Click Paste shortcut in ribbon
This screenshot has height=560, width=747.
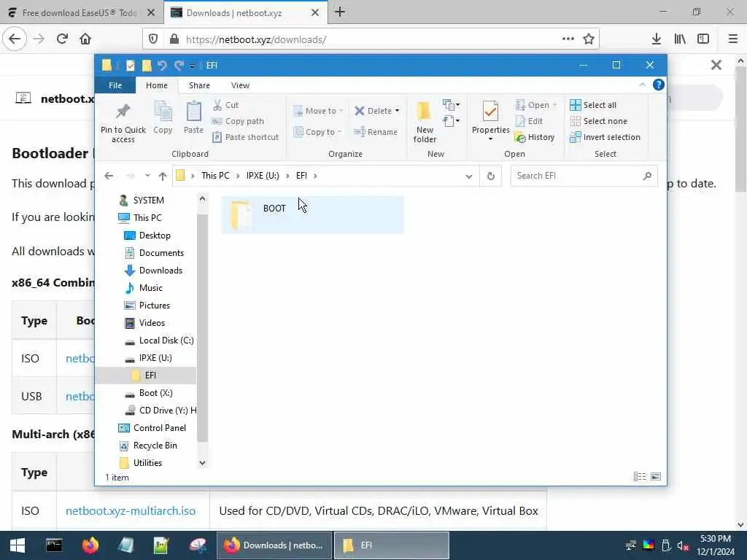245,137
